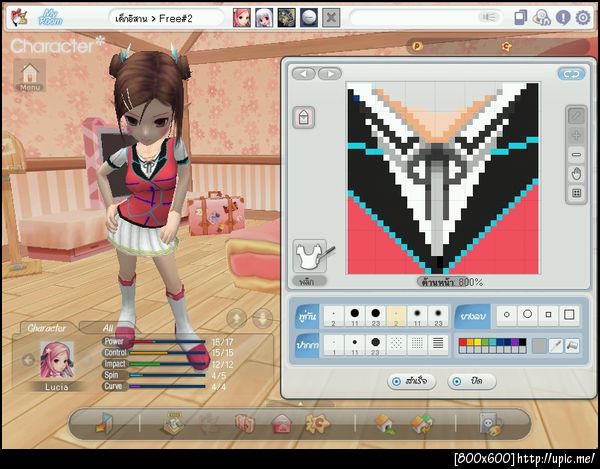Click the clothing template icon left of canvas

coord(304,117)
